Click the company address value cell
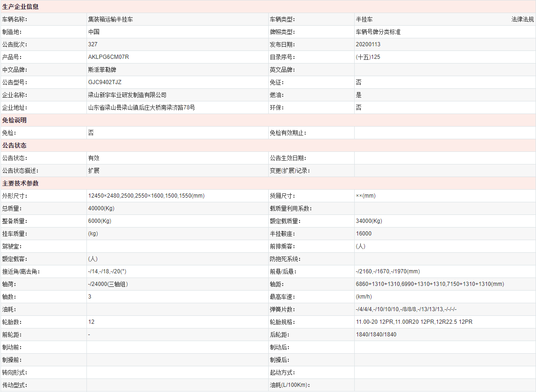 (142, 107)
